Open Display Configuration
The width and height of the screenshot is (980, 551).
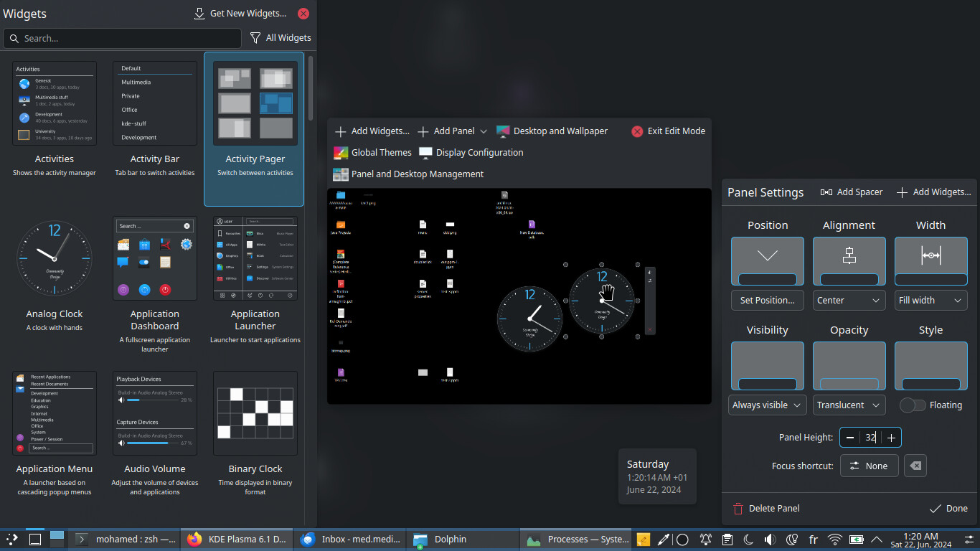pyautogui.click(x=471, y=153)
